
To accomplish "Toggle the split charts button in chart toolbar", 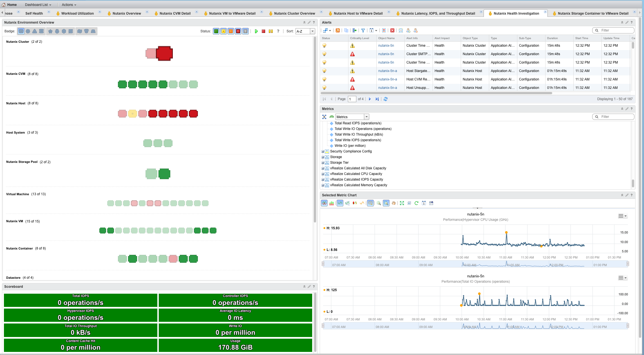I will click(x=324, y=203).
